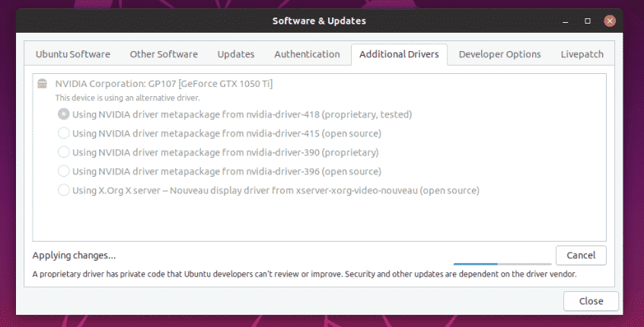Cancel the applying changes operation
The width and height of the screenshot is (644, 327).
coord(581,255)
